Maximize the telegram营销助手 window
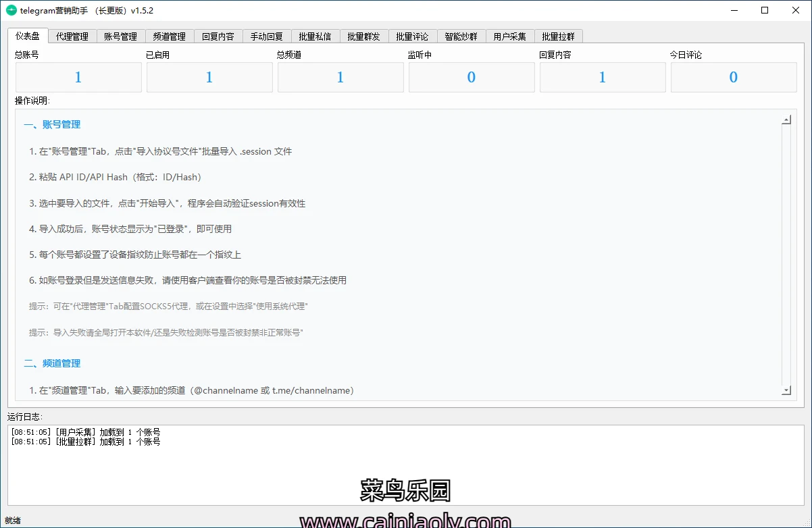 pyautogui.click(x=765, y=10)
